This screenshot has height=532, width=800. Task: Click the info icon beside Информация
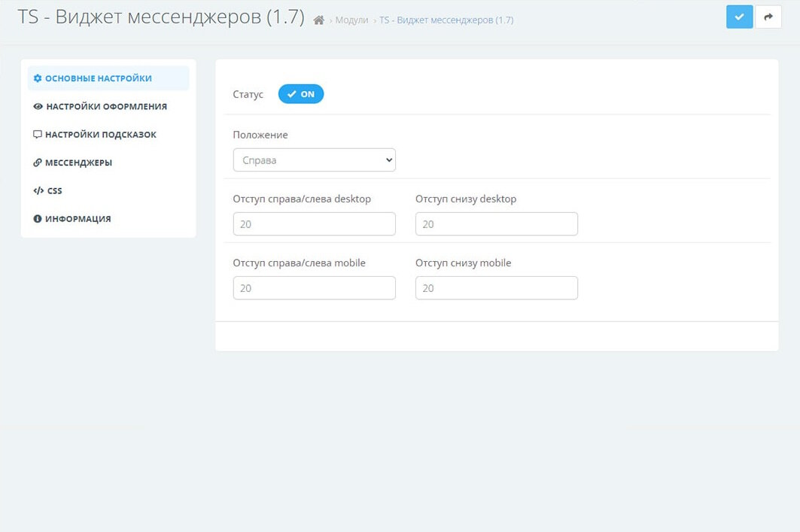(x=38, y=219)
